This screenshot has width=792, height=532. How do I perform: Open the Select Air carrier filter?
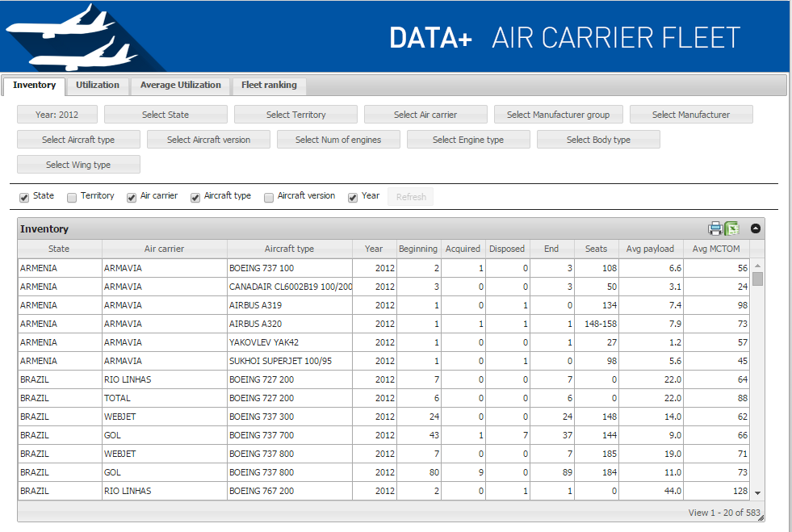click(425, 115)
